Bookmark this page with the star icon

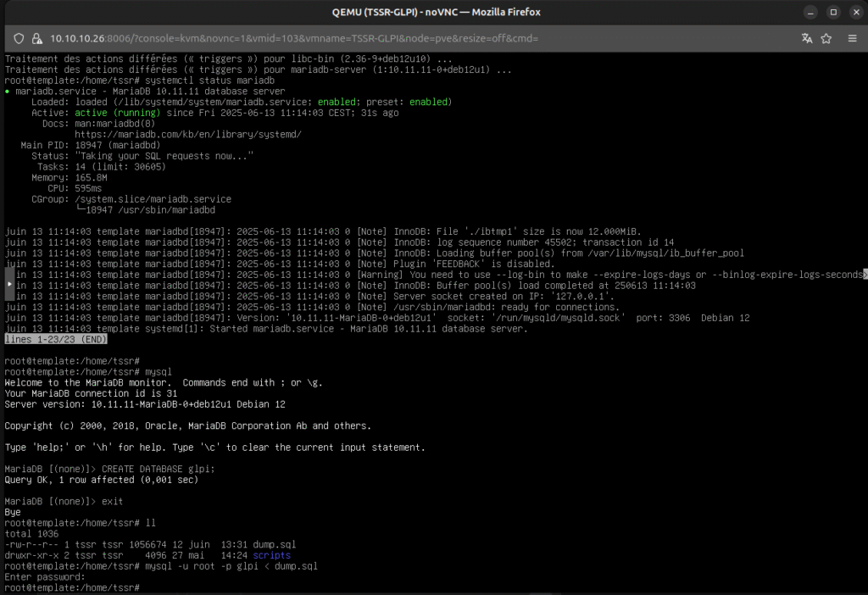pyautogui.click(x=826, y=39)
